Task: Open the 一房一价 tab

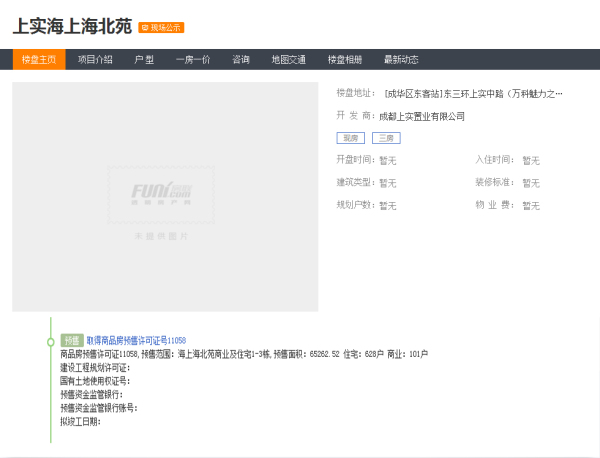Action: pyautogui.click(x=193, y=60)
